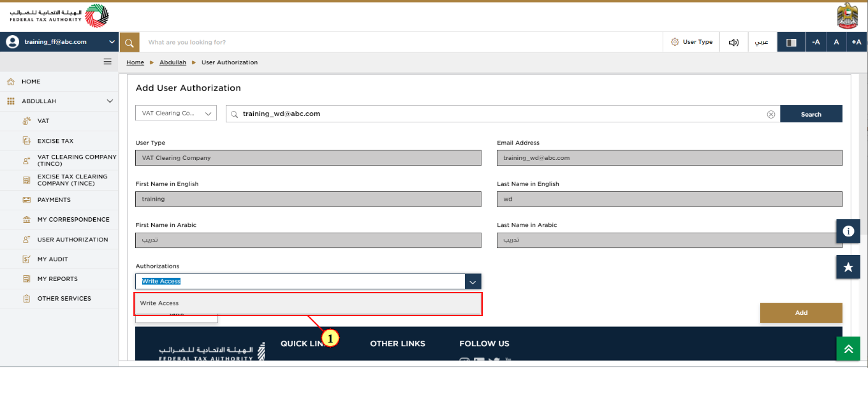The image size is (868, 413).
Task: Click the speaker read-aloud icon
Action: [733, 43]
